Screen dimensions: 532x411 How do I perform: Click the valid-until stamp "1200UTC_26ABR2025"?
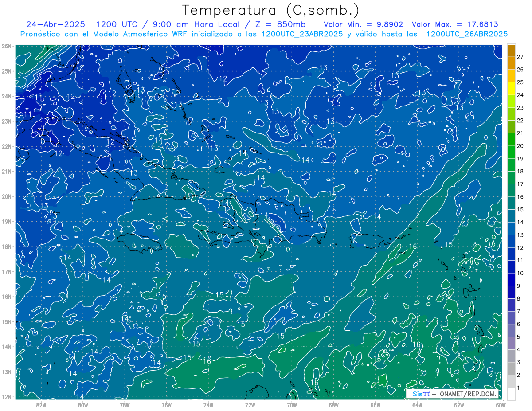click(467, 34)
